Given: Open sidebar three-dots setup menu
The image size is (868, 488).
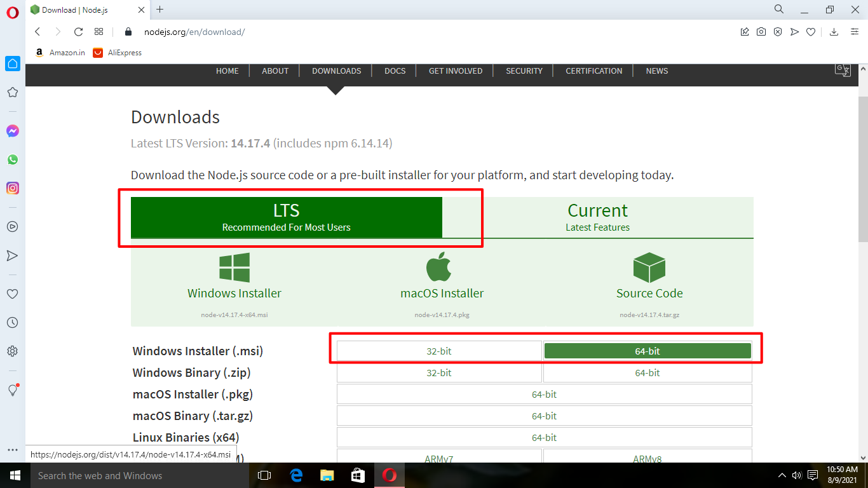Looking at the screenshot, I should click(x=13, y=450).
